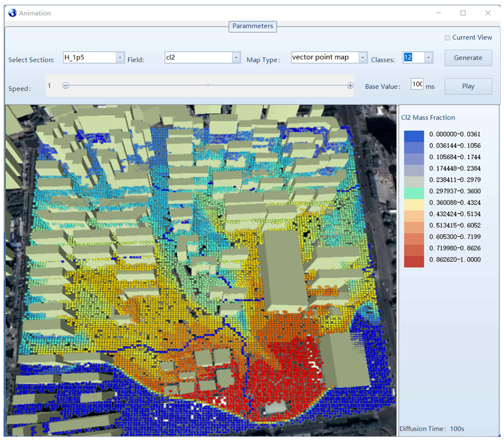504x442 pixels.
Task: Click the Animation globe app icon
Action: click(12, 13)
